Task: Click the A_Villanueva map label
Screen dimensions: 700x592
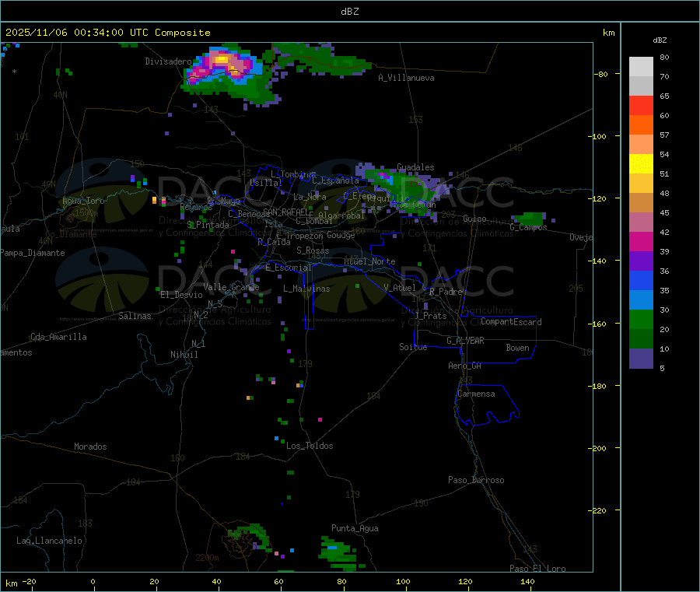Action: click(406, 78)
